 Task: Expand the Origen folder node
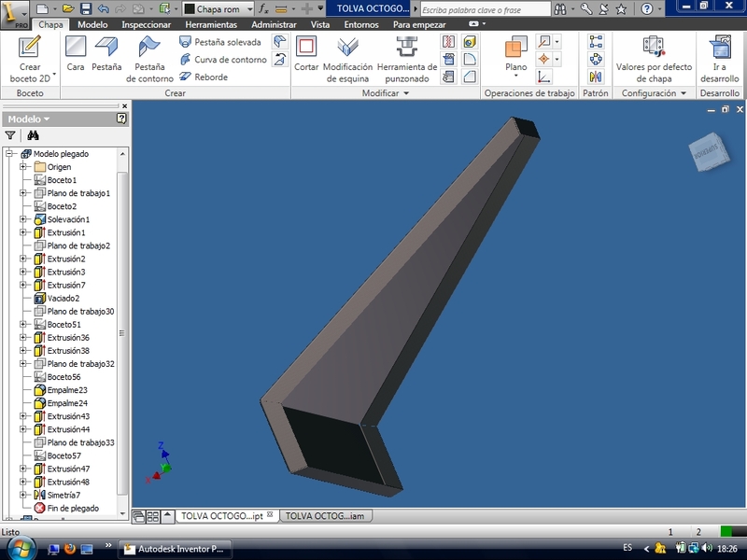click(x=23, y=167)
